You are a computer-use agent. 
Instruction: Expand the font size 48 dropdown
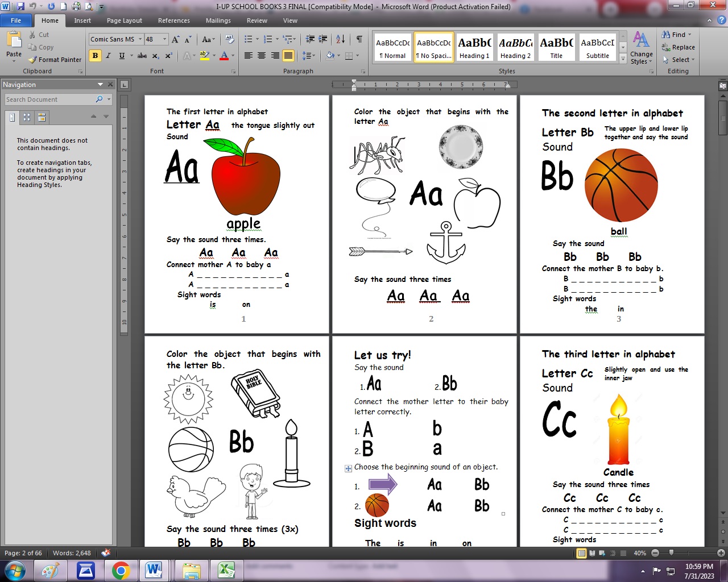tap(165, 39)
